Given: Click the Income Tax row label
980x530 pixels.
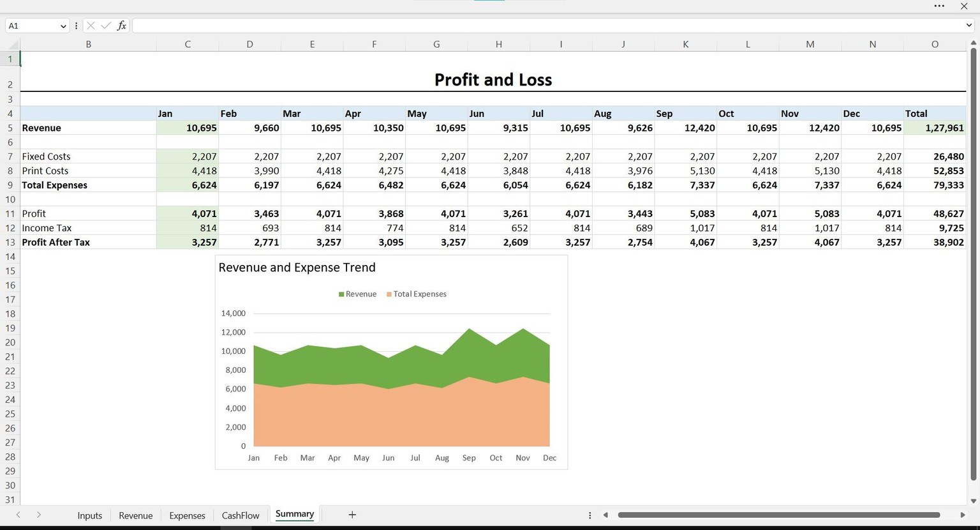Looking at the screenshot, I should point(47,228).
